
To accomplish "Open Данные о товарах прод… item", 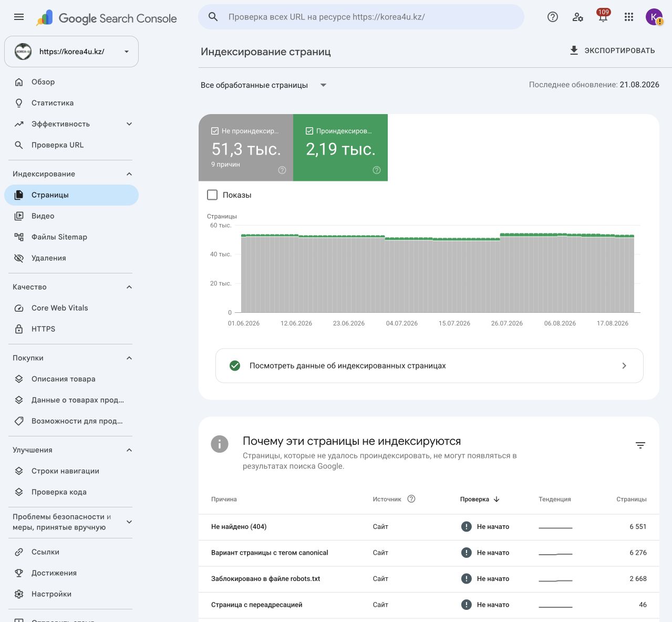I will (x=71, y=400).
